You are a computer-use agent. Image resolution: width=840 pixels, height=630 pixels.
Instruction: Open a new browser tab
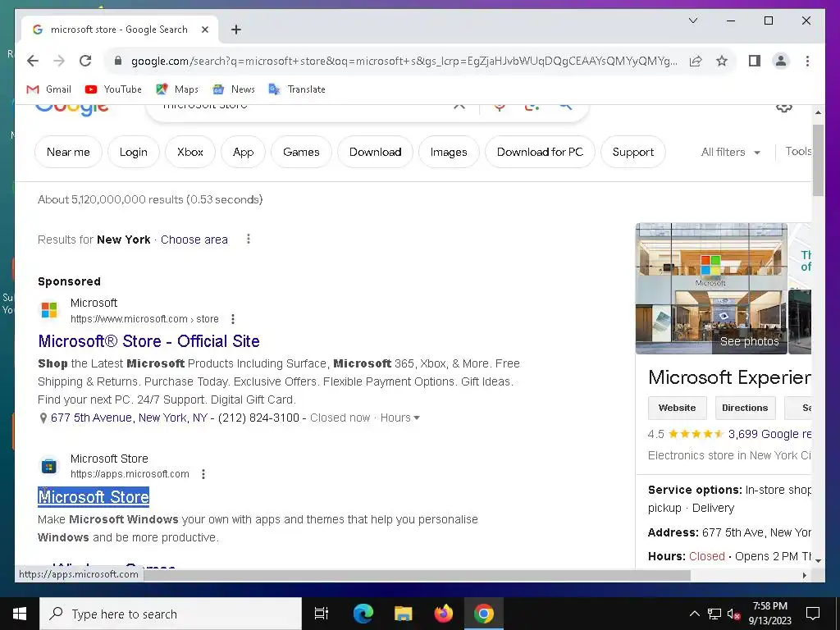(236, 30)
